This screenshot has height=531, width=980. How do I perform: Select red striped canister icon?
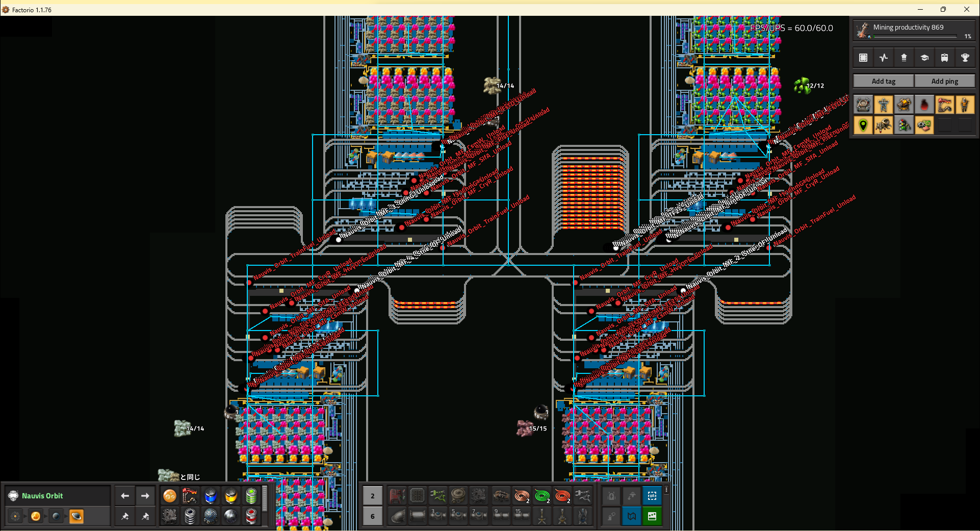[x=251, y=516]
